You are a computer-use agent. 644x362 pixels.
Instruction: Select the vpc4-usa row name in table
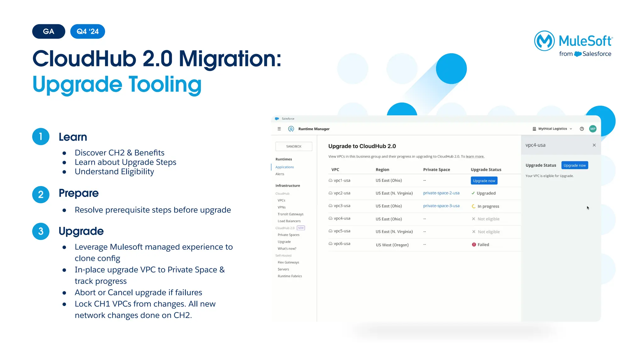point(342,218)
